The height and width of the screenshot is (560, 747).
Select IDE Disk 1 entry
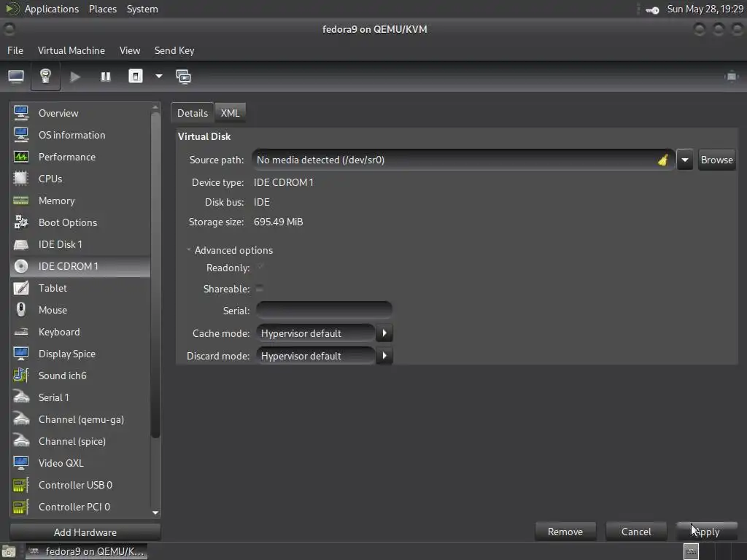click(x=80, y=244)
